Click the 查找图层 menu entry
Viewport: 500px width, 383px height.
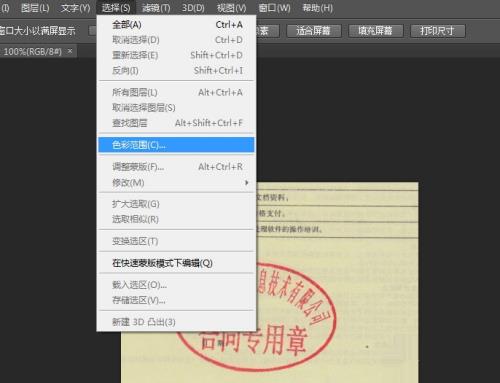176,123
